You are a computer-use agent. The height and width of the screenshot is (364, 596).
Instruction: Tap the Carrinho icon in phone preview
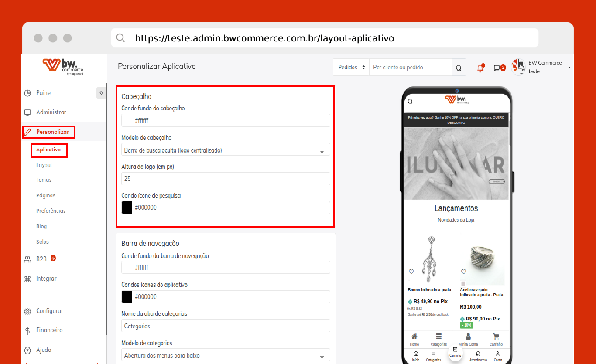pos(496,337)
